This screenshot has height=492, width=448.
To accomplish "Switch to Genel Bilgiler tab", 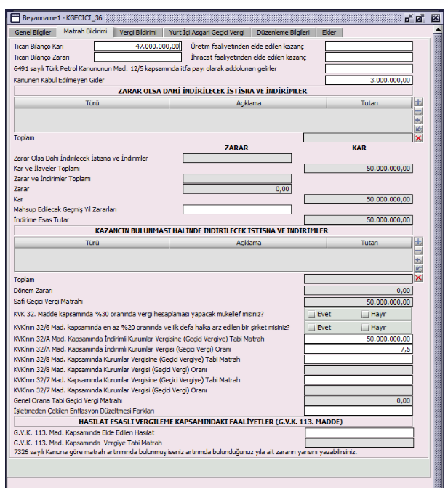I will pyautogui.click(x=33, y=32).
